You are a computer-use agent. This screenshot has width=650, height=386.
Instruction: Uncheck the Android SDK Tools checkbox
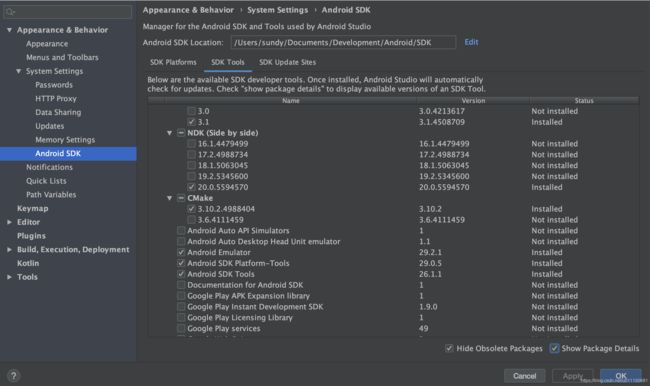(181, 274)
